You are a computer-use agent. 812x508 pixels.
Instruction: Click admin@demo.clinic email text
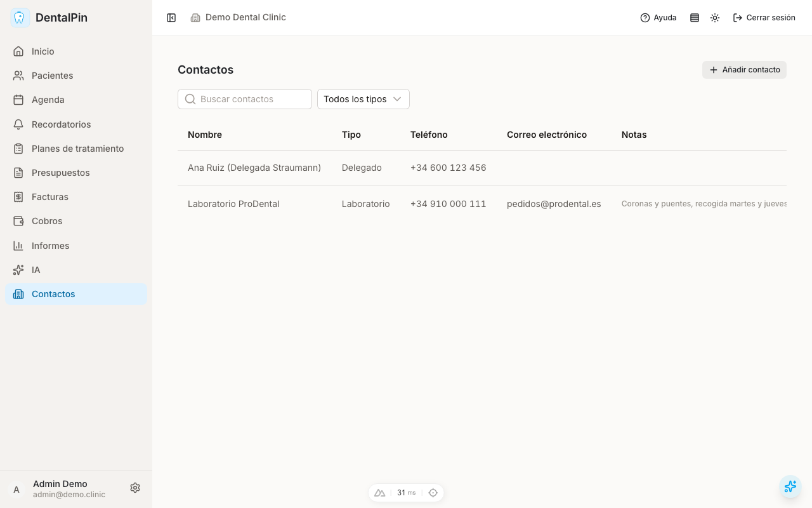(69, 495)
